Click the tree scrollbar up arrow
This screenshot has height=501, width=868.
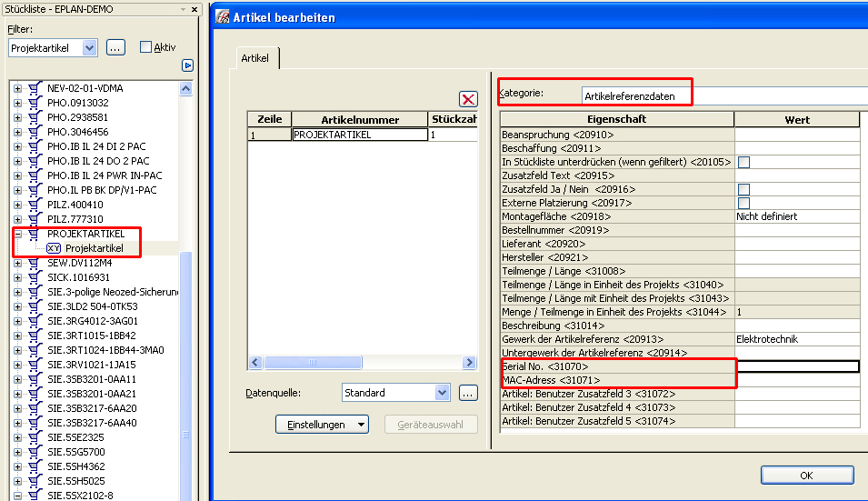pos(186,88)
